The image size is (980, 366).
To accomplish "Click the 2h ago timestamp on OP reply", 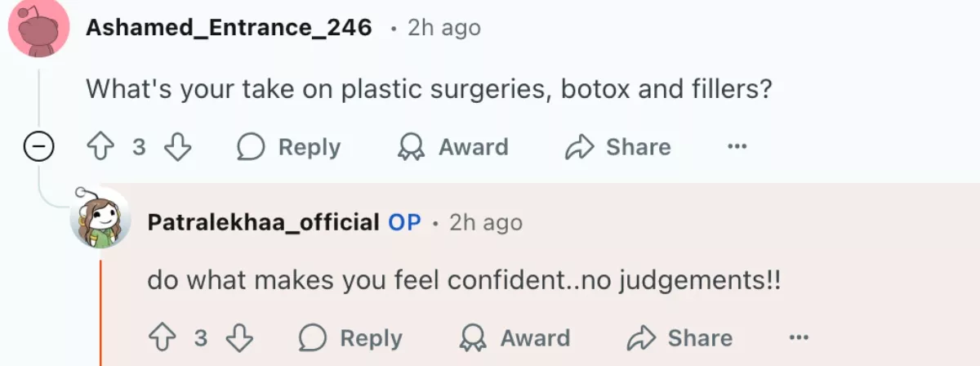I will (x=486, y=221).
